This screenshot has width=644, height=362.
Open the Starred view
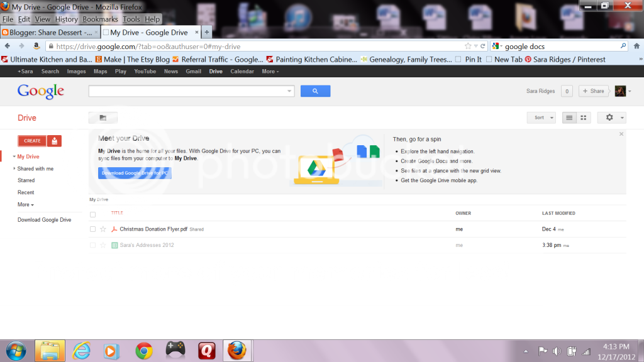tap(26, 180)
